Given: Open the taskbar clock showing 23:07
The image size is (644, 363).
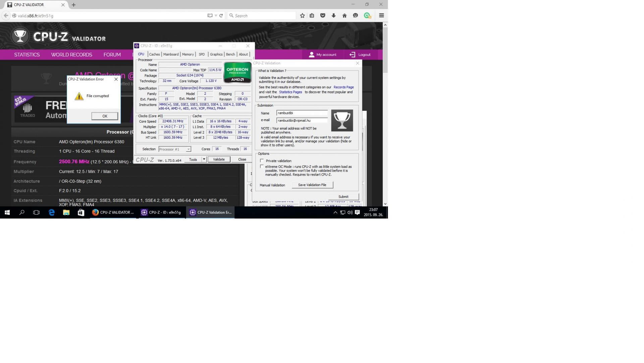Looking at the screenshot, I should click(373, 213).
